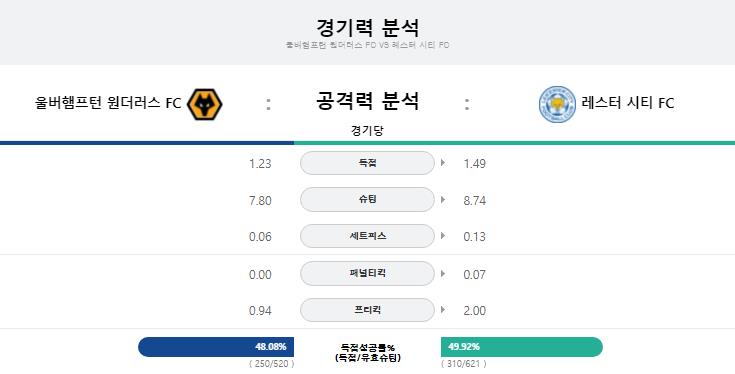Click the arrow beside 패널티킥 pill
The width and height of the screenshot is (735, 374).
tap(443, 273)
